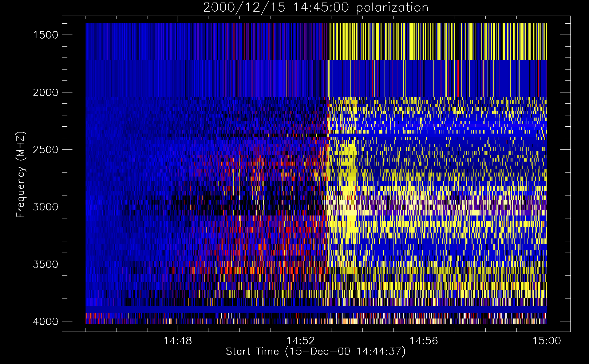
Task: Select the 4000 frequency axis label
Action: [x=46, y=321]
